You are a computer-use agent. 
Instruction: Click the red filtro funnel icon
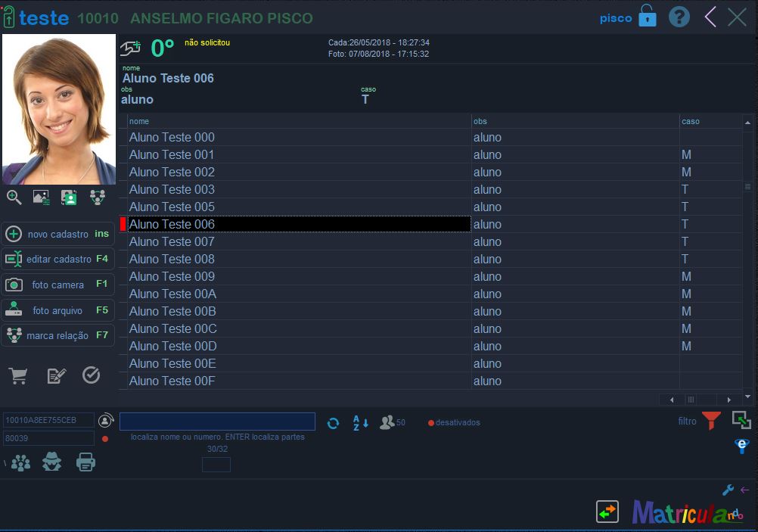click(x=711, y=422)
